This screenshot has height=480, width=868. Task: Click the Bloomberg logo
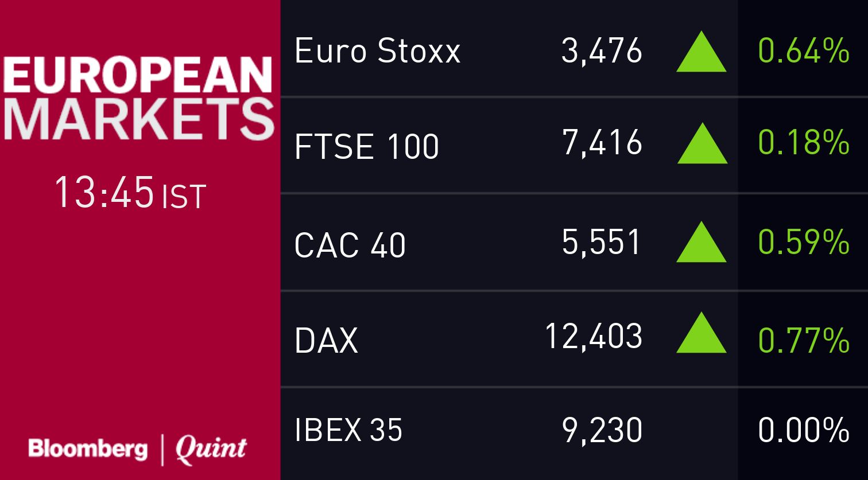pos(88,448)
